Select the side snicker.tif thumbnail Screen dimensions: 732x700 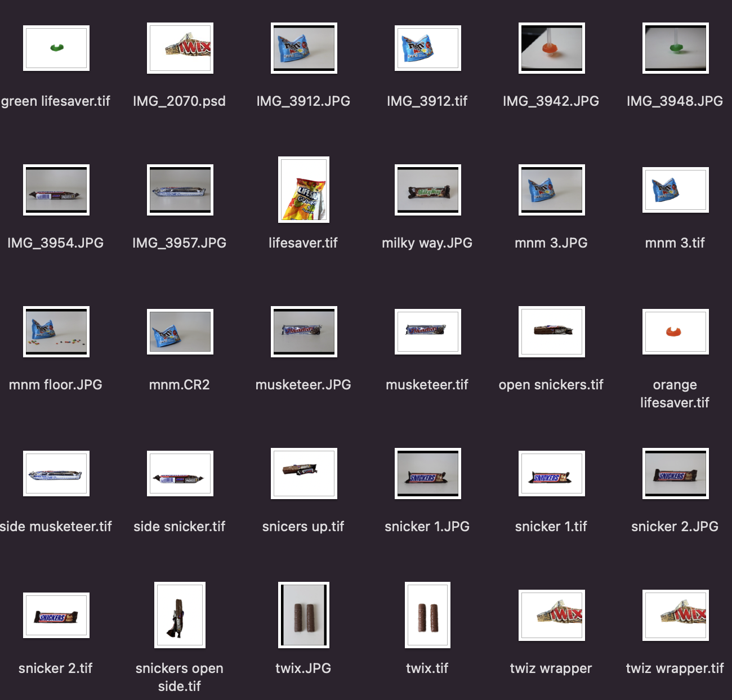[180, 473]
